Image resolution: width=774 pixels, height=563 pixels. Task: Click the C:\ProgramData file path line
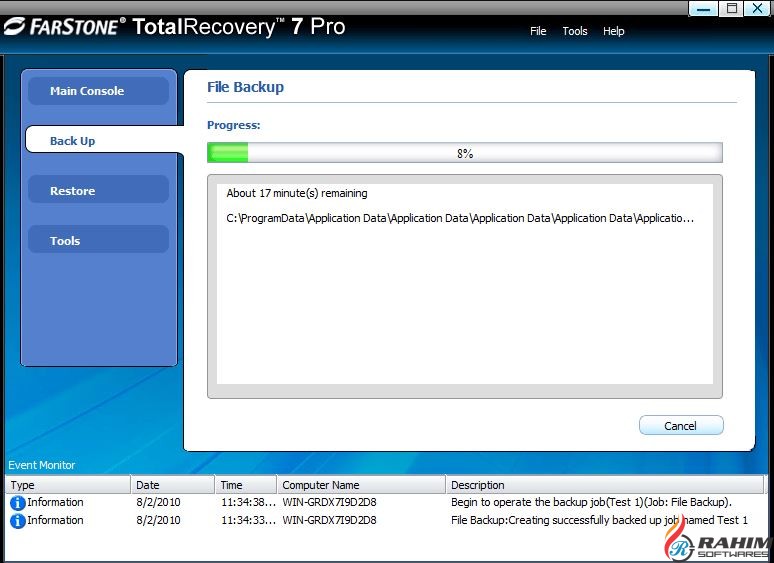click(460, 218)
